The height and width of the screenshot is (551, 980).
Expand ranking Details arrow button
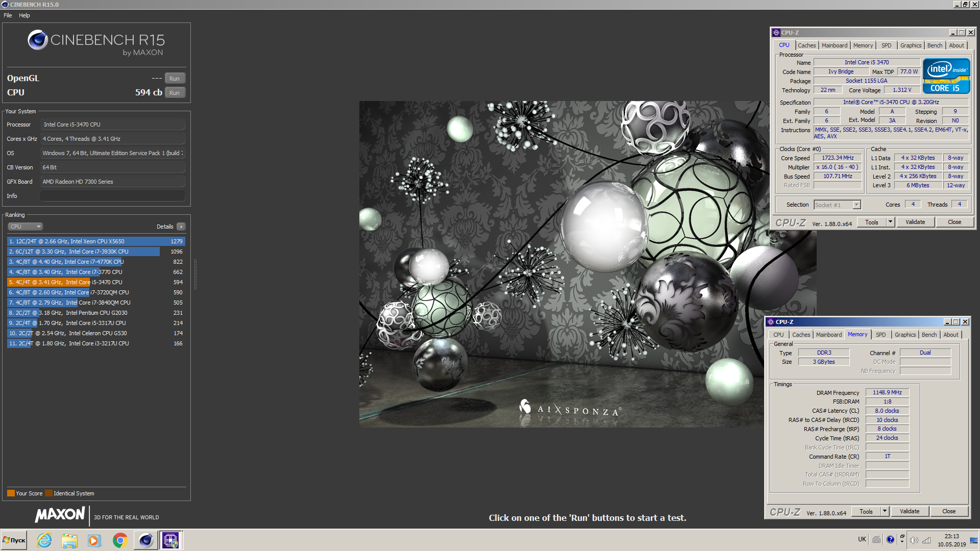click(x=181, y=227)
